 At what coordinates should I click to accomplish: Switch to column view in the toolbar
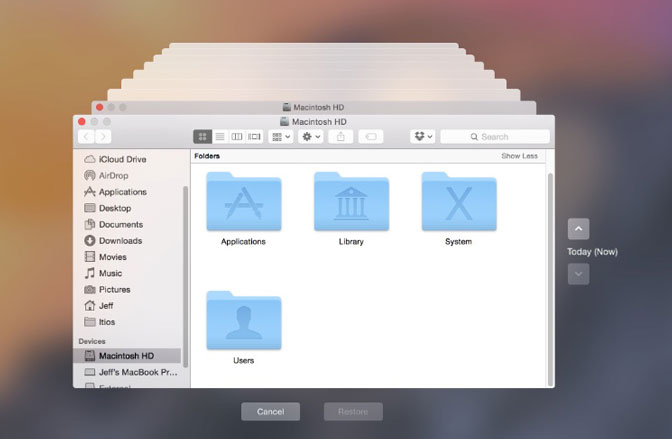pos(237,137)
